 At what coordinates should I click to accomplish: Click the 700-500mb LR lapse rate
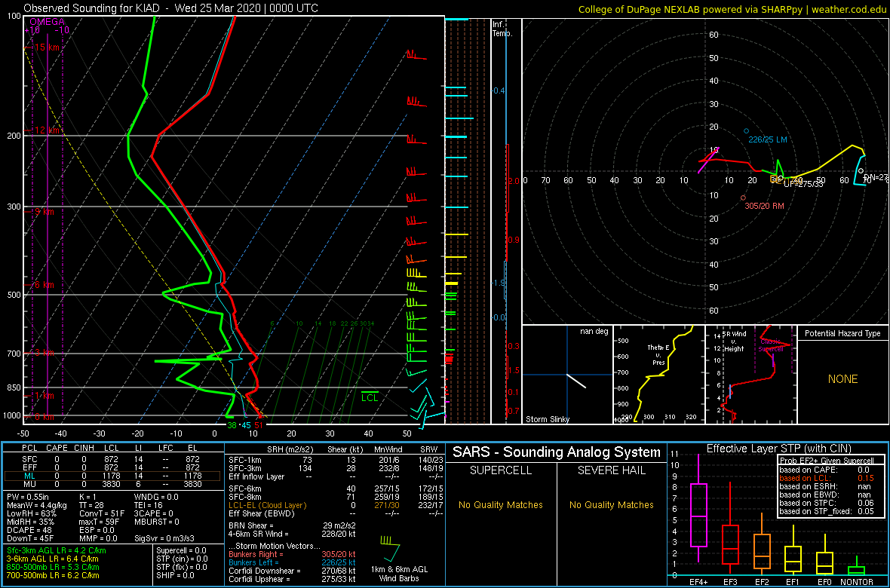[x=53, y=575]
